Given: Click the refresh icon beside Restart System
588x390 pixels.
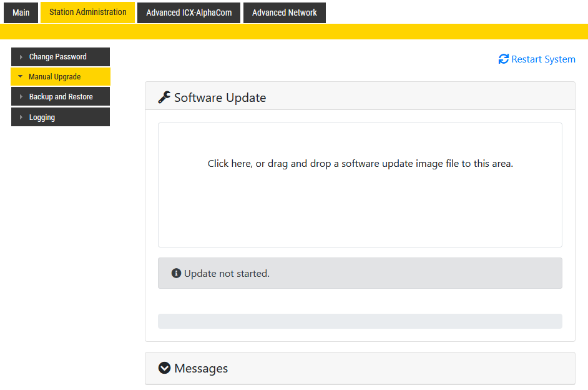Looking at the screenshot, I should coord(503,59).
